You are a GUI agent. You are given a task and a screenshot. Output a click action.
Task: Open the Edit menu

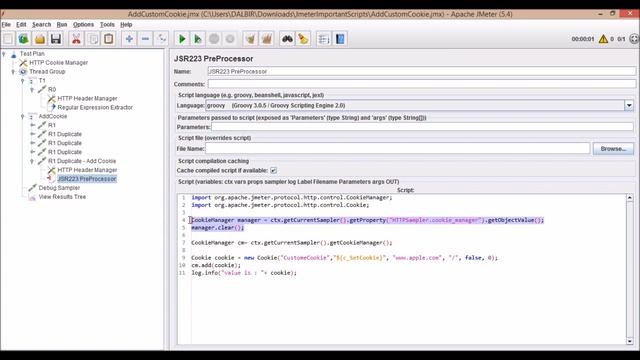pos(21,24)
